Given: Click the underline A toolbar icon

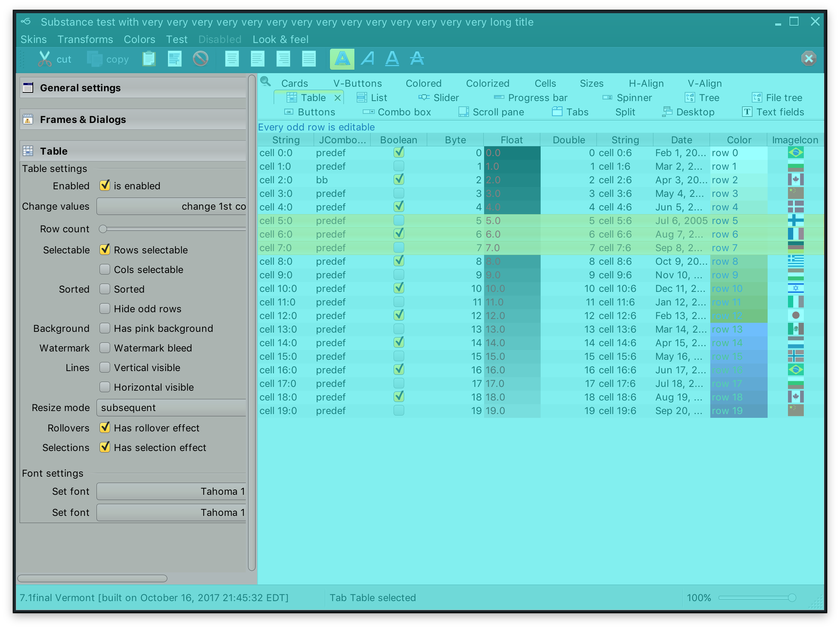Looking at the screenshot, I should (392, 59).
